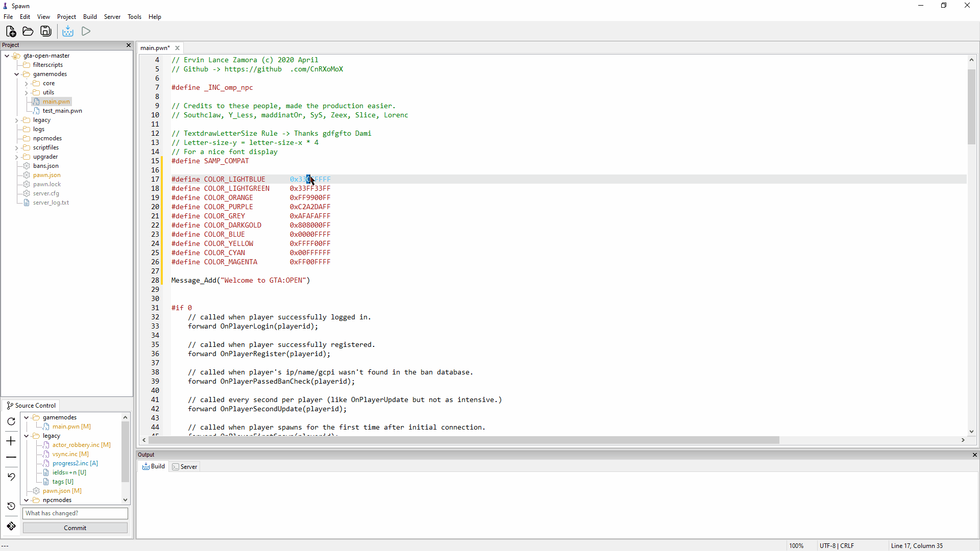Image resolution: width=980 pixels, height=551 pixels.
Task: Collapse legacy in Source Control tree
Action: pos(26,436)
